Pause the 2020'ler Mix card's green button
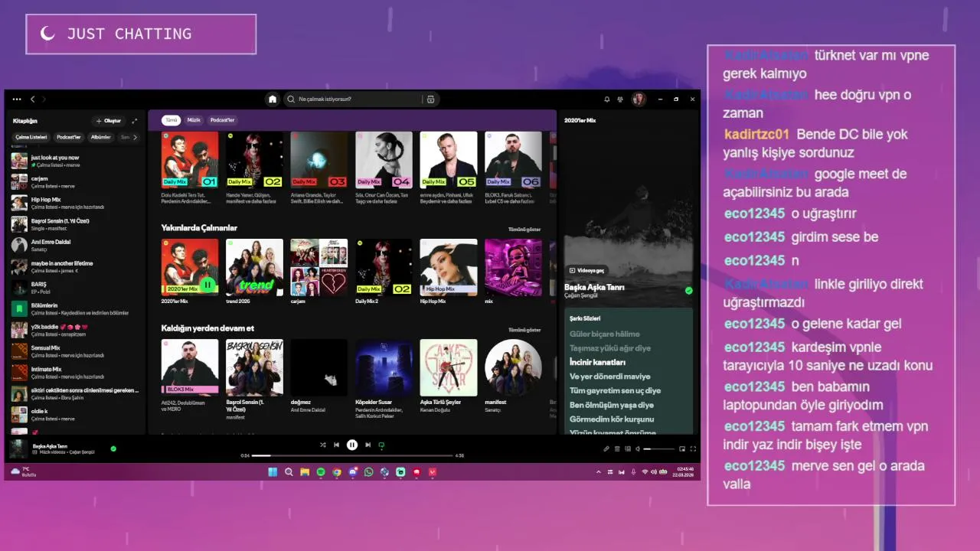 coord(207,285)
